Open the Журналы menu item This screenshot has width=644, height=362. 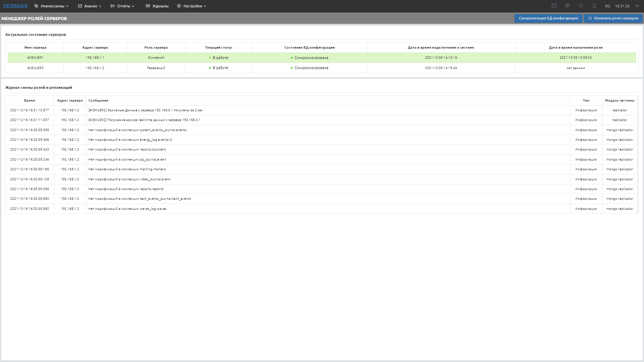pos(160,6)
